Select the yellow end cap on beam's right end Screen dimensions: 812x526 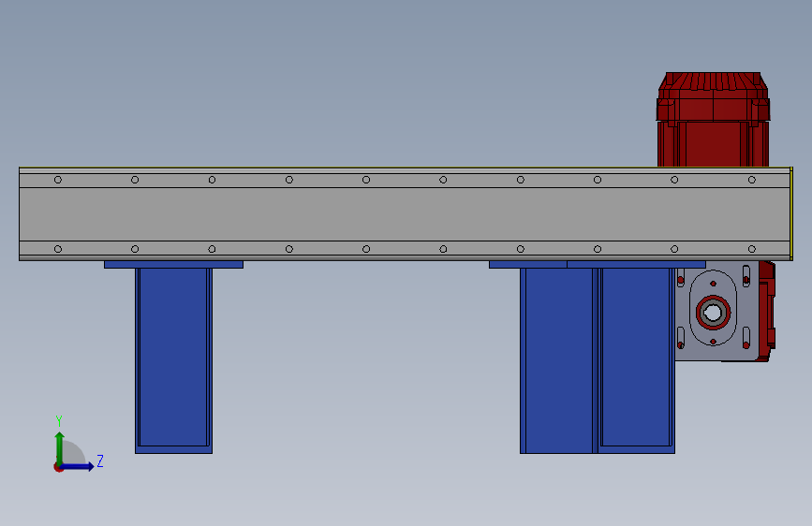click(791, 213)
